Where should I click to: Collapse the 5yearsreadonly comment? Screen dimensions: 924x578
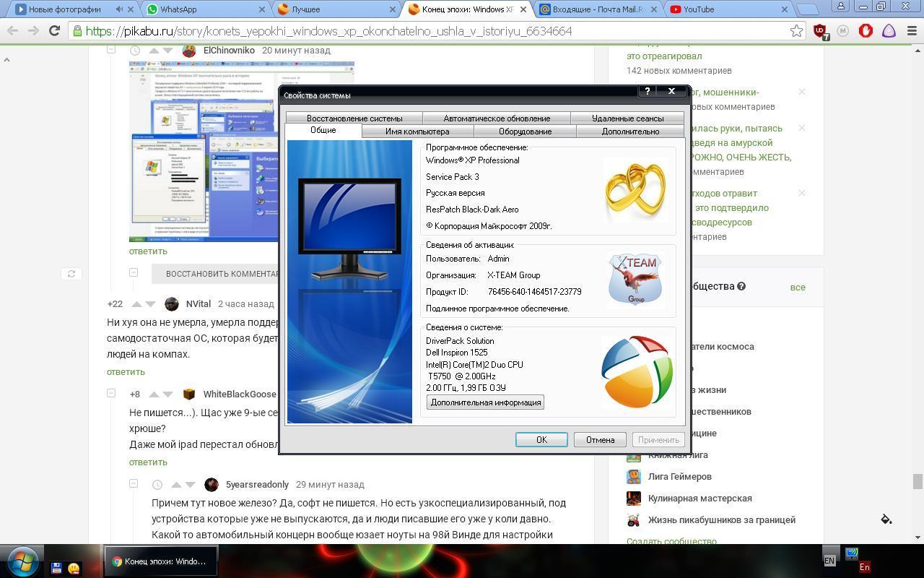click(134, 484)
